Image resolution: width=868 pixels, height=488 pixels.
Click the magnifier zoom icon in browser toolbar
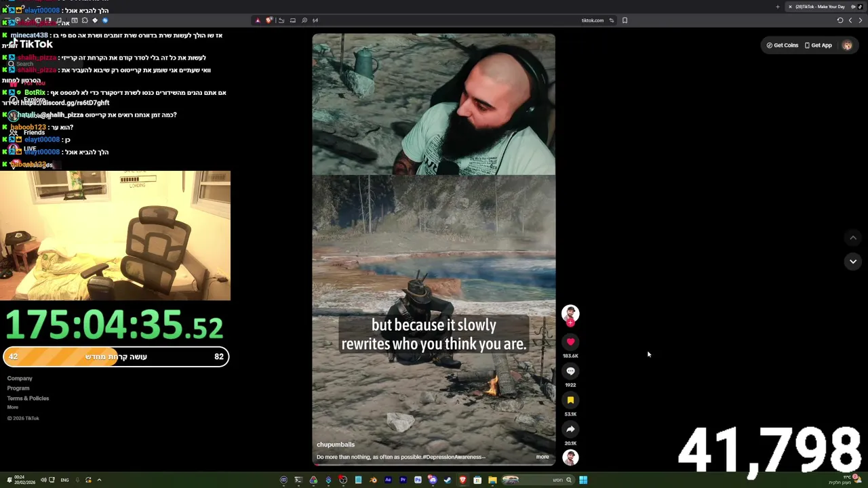(304, 20)
